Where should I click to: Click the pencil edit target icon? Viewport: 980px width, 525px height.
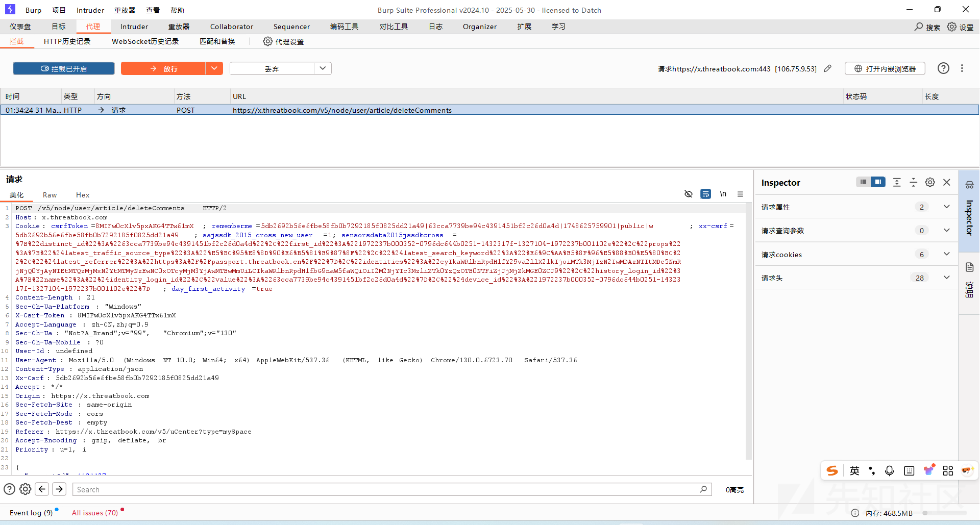828,68
